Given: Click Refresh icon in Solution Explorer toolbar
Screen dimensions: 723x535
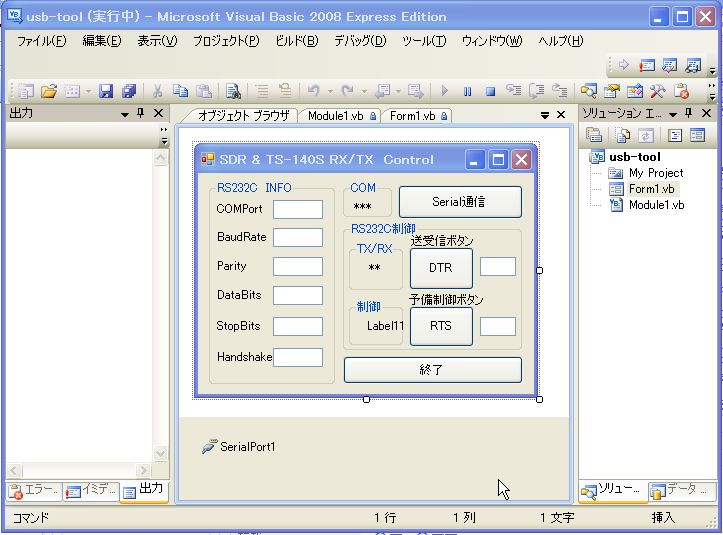Looking at the screenshot, I should click(x=646, y=135).
